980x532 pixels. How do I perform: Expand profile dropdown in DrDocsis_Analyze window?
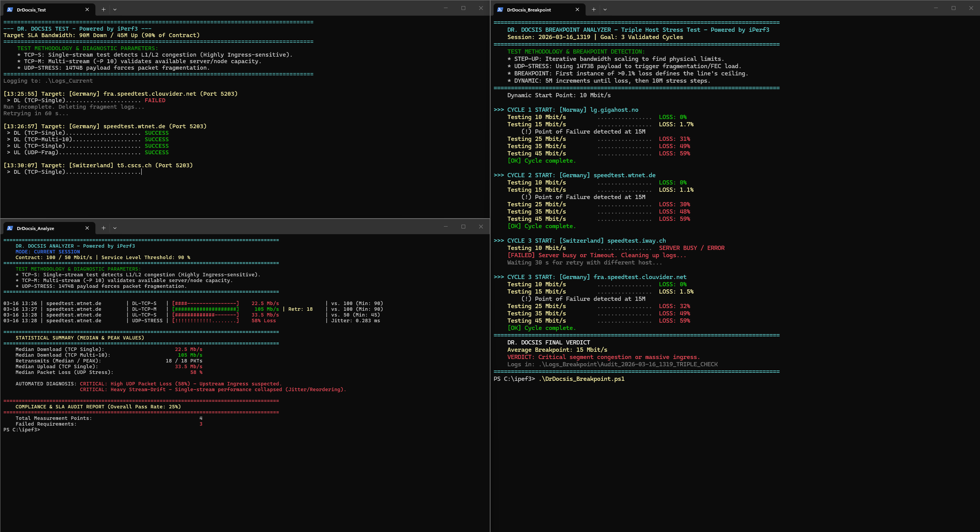tap(115, 228)
